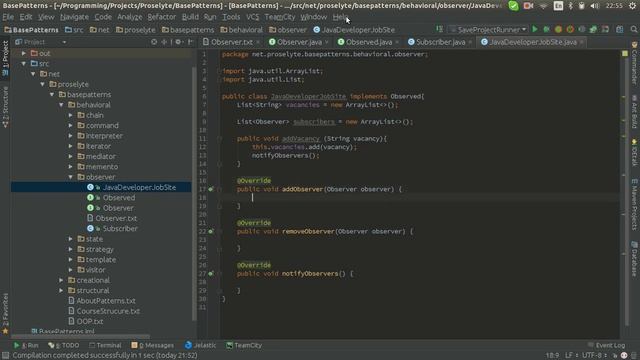Toggle the TeamCity tool window button
The image size is (640, 360).
tap(244, 345)
